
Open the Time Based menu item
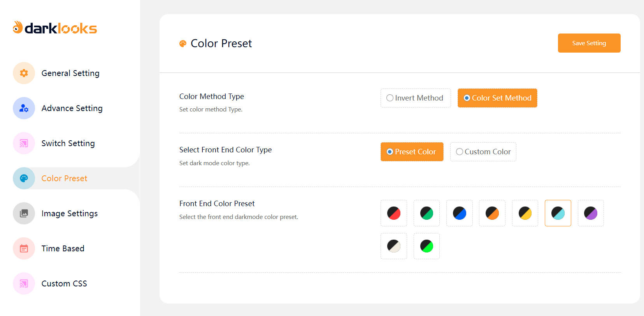tap(63, 249)
